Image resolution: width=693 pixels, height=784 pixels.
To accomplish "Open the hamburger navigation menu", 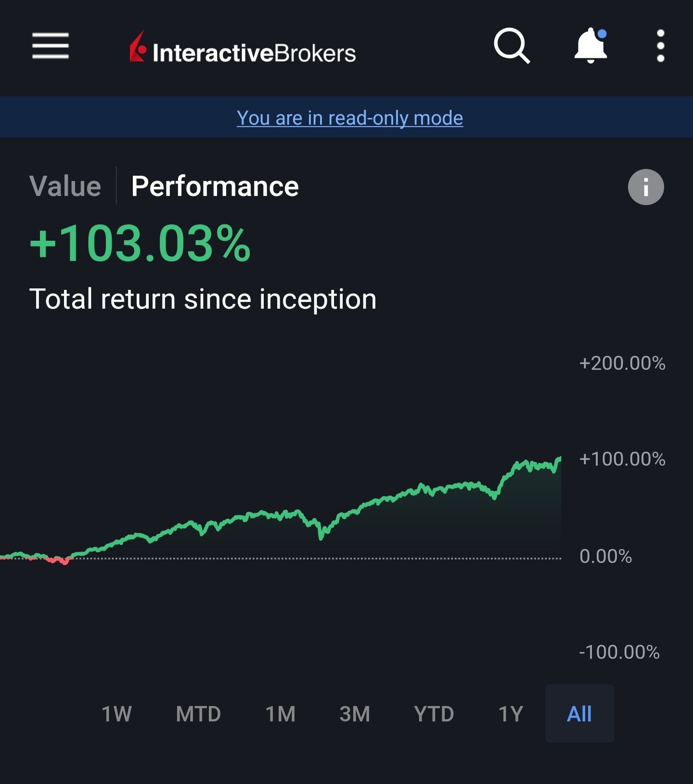I will (x=51, y=46).
